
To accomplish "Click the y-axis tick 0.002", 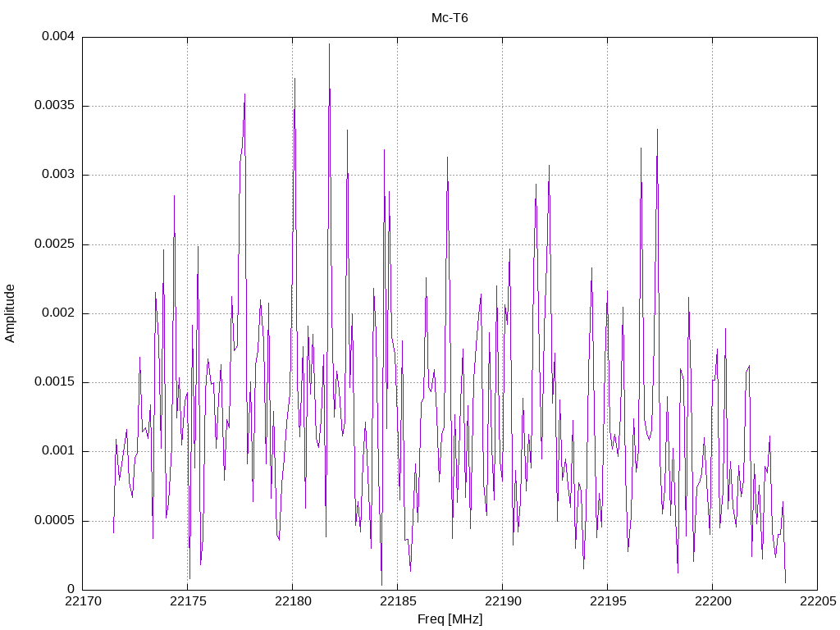I will click(x=58, y=313).
